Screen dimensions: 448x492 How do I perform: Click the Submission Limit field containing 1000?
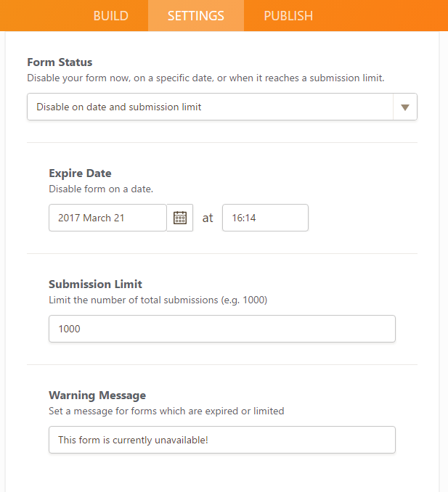pyautogui.click(x=221, y=329)
